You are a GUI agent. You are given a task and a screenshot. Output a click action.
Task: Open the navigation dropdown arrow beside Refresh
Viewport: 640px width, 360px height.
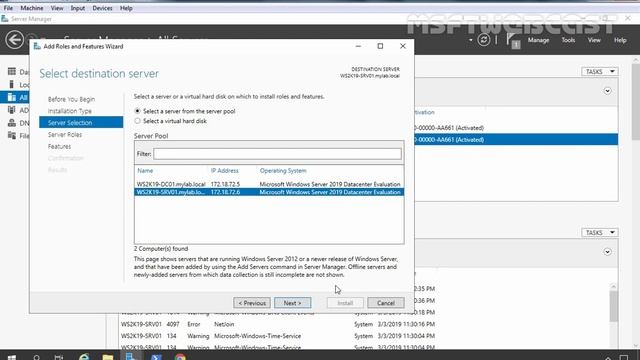471,40
